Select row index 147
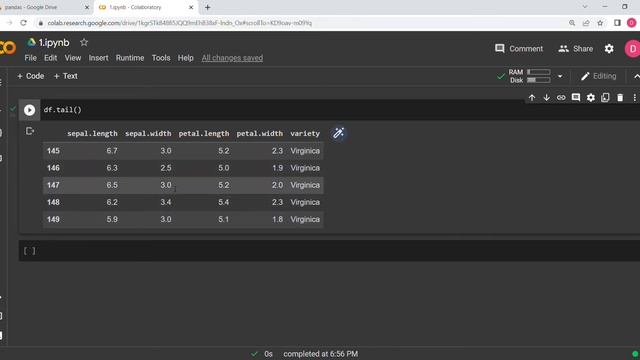Screen dimensions: 640x360 coord(53,185)
